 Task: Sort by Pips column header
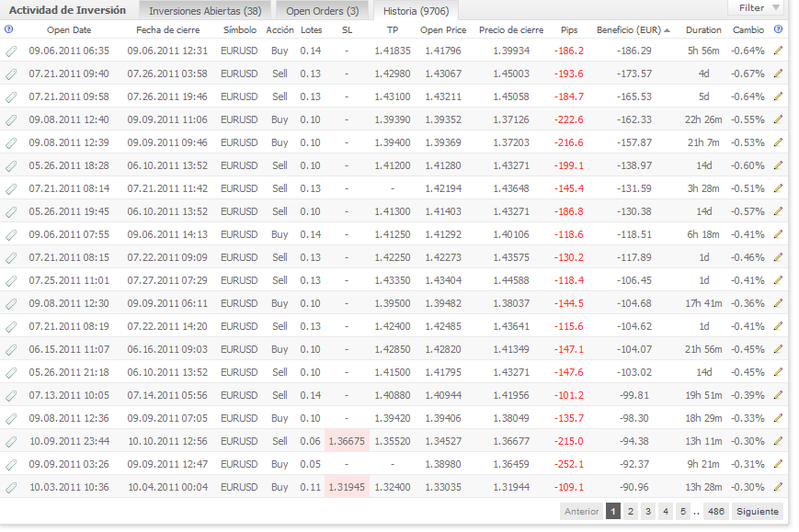click(568, 30)
